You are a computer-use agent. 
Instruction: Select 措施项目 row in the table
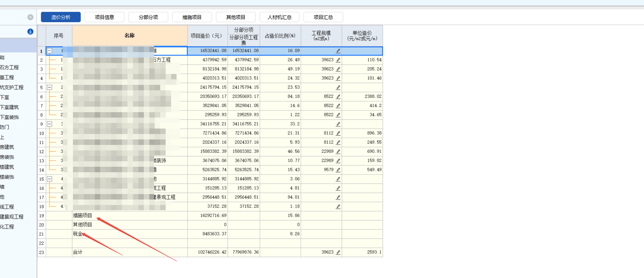coord(82,216)
